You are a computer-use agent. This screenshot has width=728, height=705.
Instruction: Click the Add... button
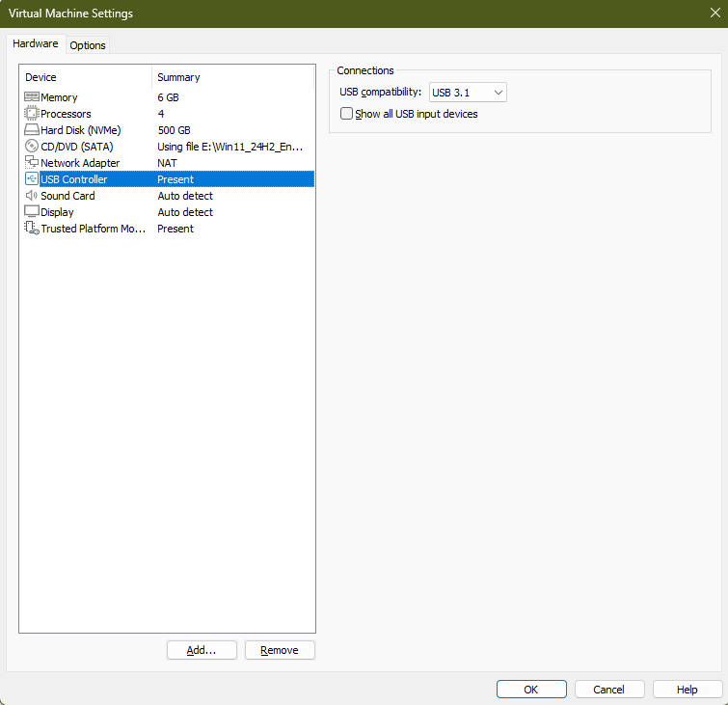[x=202, y=650]
